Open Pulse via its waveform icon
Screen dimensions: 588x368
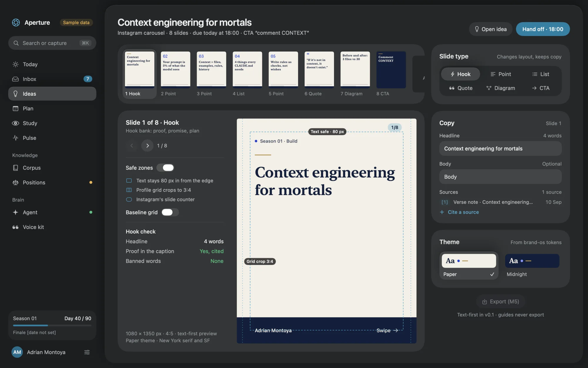pyautogui.click(x=16, y=138)
